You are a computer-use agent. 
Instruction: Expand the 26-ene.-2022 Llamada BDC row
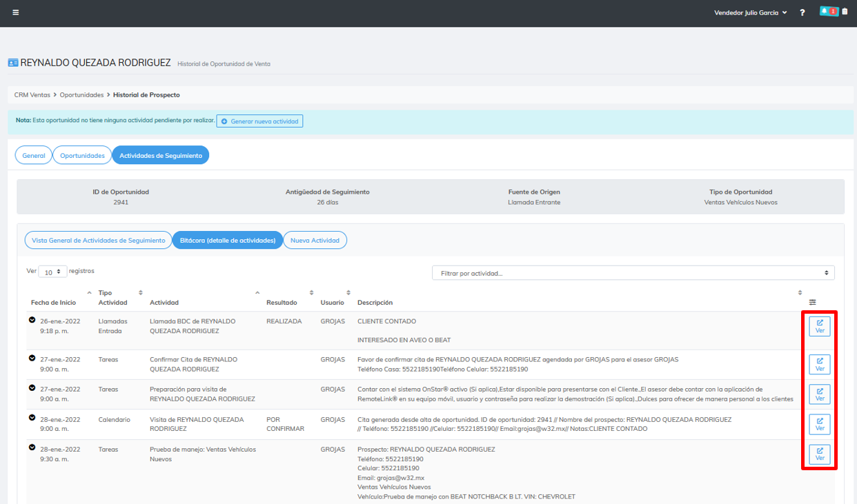pos(32,320)
